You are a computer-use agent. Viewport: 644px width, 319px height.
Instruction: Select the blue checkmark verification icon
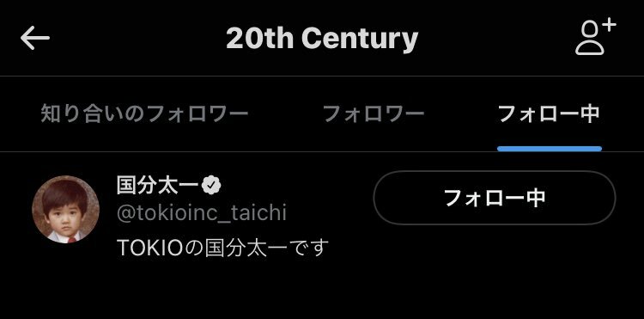pyautogui.click(x=211, y=186)
